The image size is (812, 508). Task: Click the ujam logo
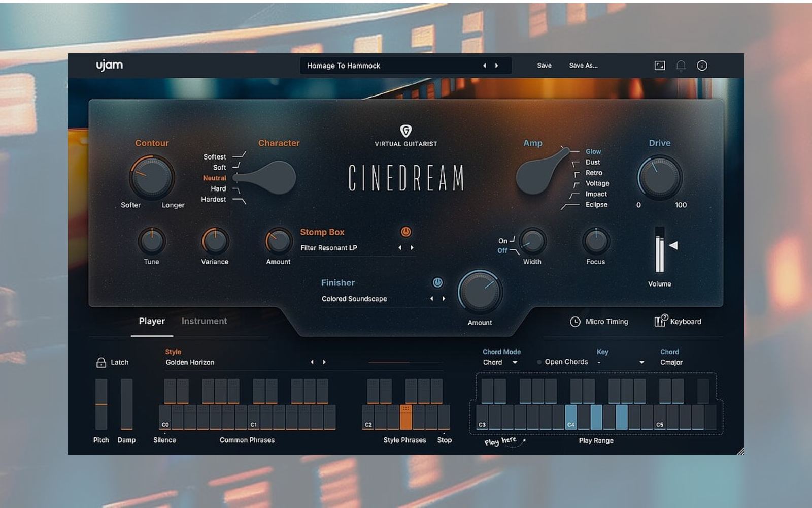coord(110,65)
